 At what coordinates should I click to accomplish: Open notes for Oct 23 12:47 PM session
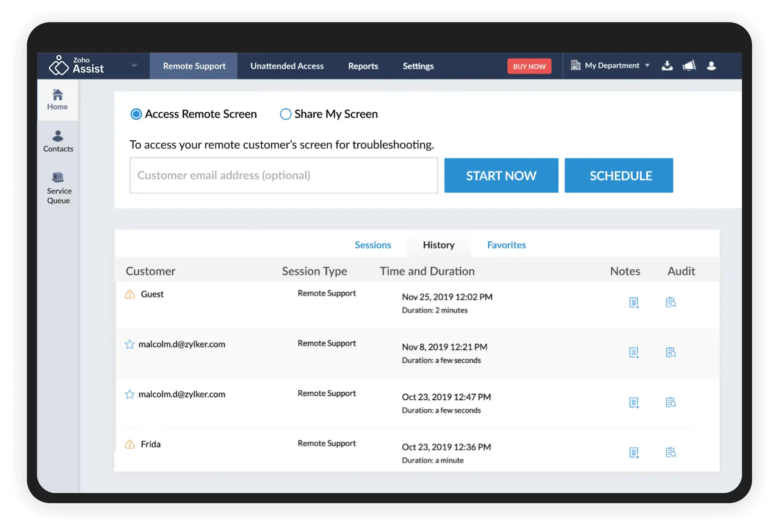tap(634, 402)
